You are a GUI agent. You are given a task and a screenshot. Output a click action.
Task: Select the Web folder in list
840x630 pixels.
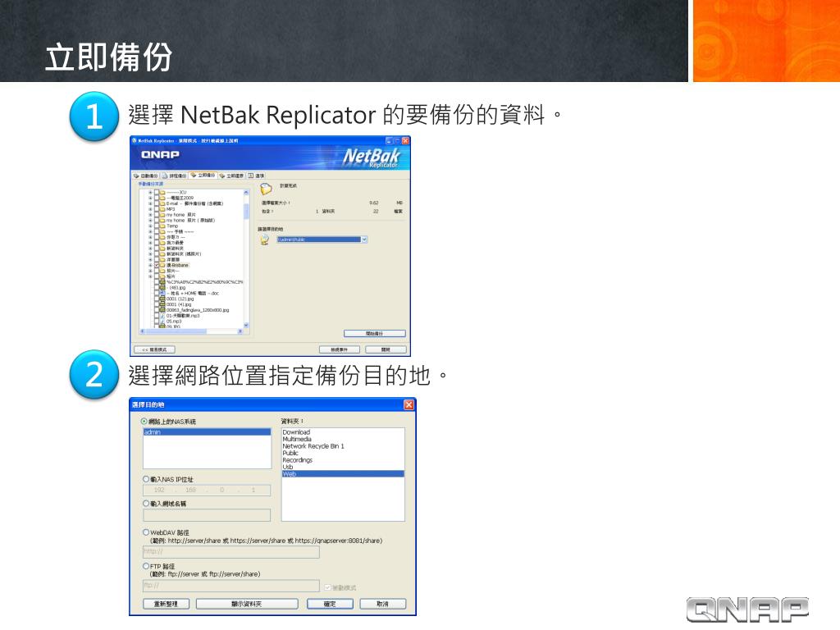[x=343, y=473]
